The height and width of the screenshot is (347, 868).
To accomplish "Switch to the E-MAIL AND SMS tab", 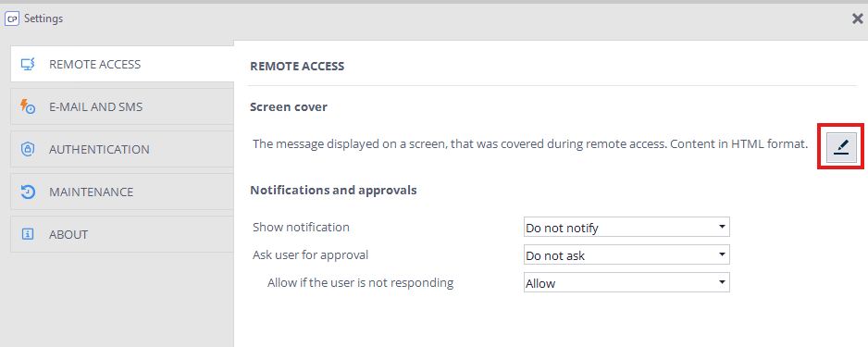I will [x=122, y=106].
